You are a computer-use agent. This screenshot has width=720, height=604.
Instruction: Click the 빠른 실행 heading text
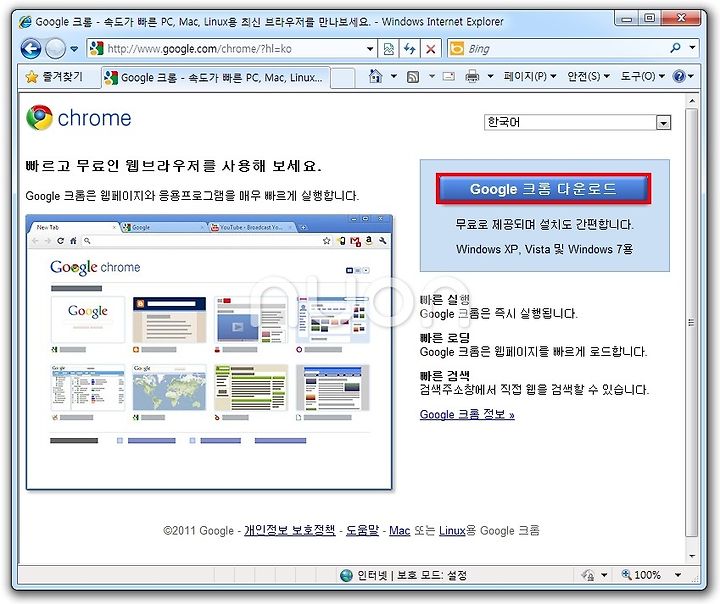[x=445, y=300]
